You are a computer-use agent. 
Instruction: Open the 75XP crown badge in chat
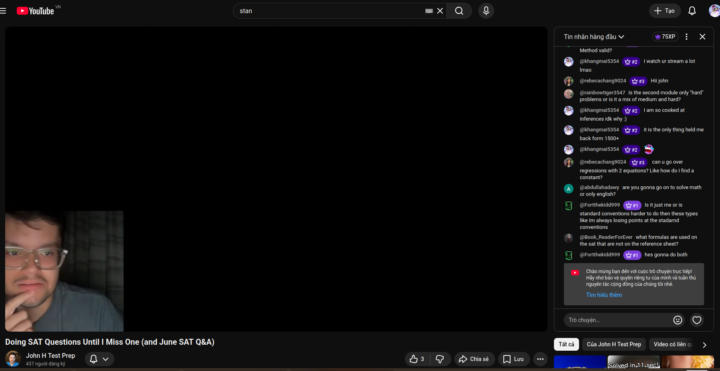(x=665, y=37)
